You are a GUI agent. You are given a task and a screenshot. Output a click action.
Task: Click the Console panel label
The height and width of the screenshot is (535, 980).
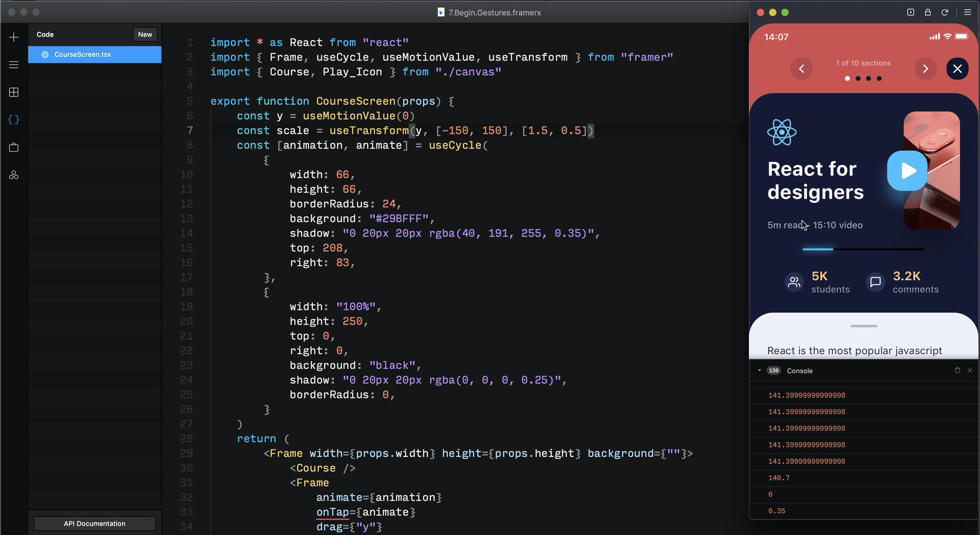[x=800, y=371]
